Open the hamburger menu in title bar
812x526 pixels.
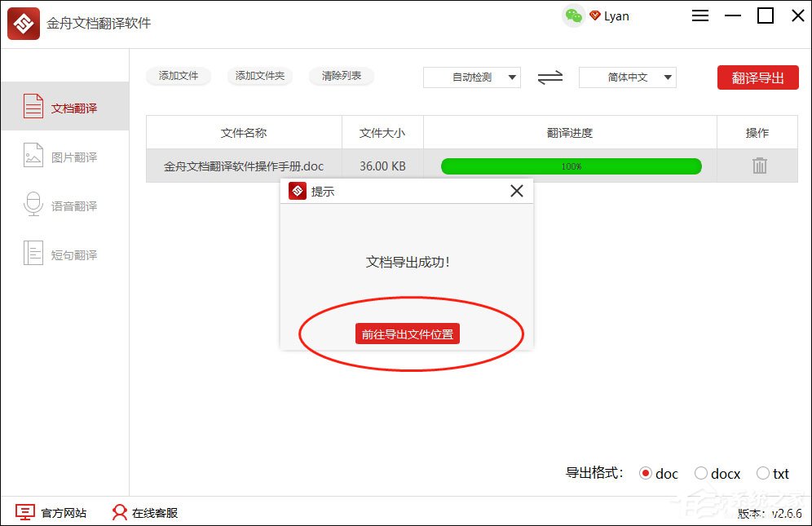pos(699,15)
